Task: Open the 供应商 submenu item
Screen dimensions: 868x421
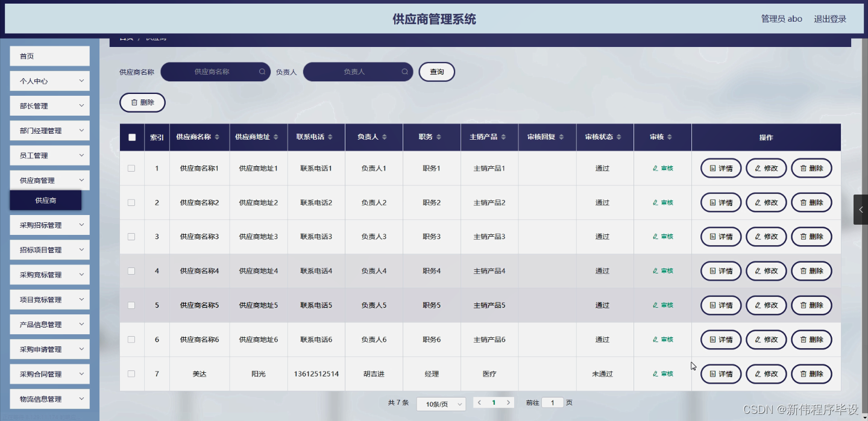Action: click(46, 200)
